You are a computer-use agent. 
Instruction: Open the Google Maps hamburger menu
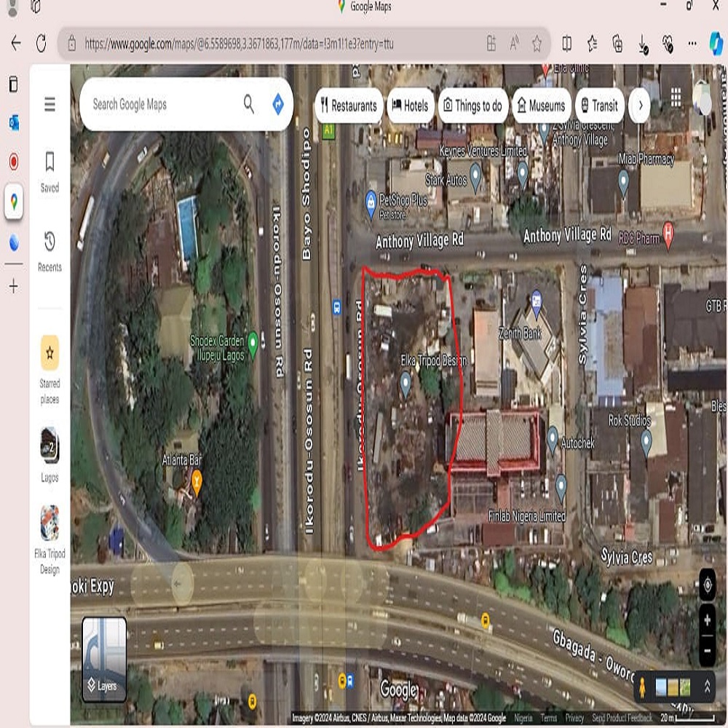tap(50, 104)
